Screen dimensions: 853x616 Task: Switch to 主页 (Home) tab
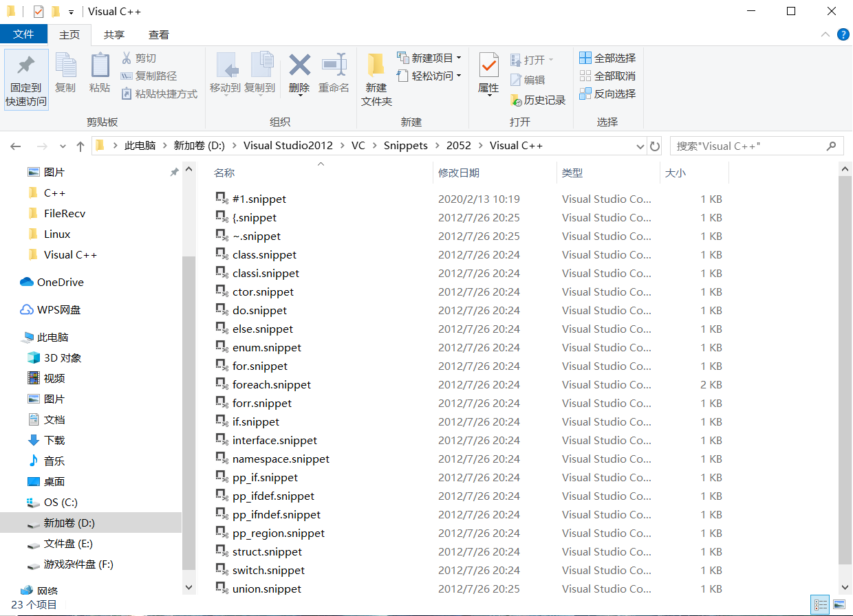point(69,34)
